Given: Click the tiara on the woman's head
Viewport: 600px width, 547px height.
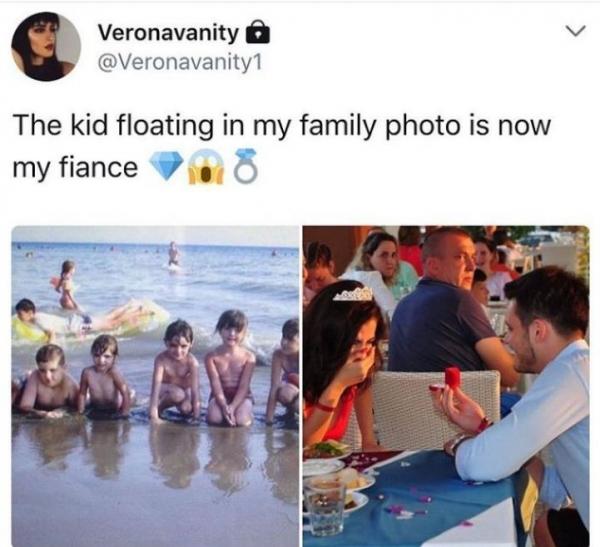Looking at the screenshot, I should pos(354,294).
